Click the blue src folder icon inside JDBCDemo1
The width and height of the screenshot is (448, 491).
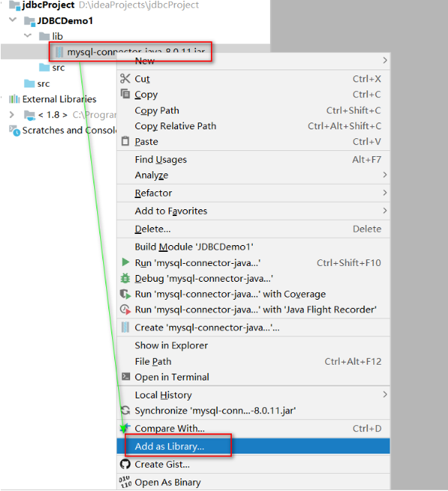(44, 67)
